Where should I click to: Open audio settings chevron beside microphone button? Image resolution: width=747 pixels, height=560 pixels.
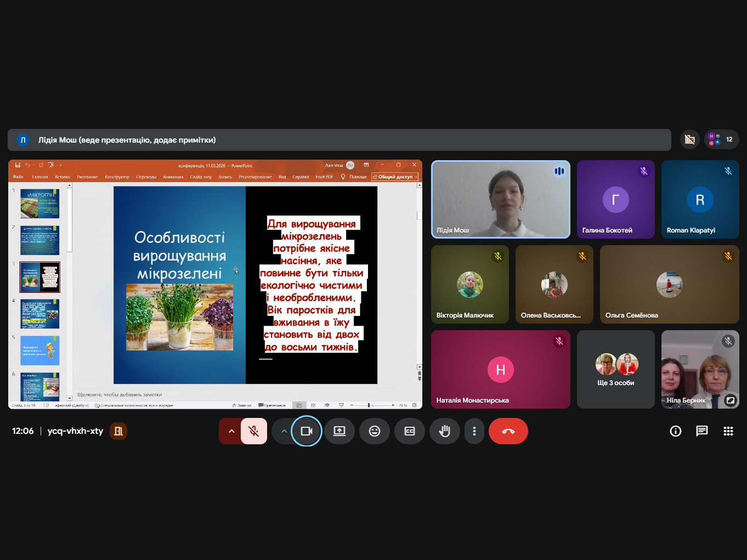231,431
